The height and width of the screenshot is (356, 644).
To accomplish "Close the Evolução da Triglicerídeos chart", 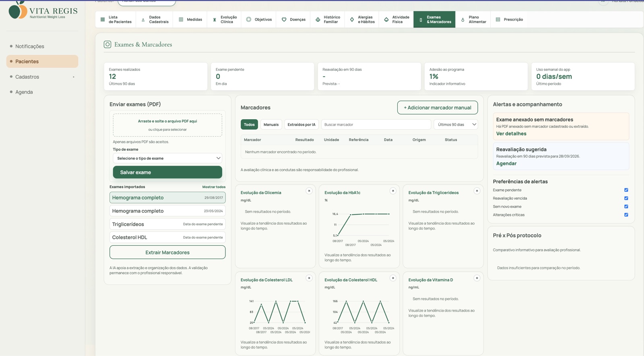I will [x=477, y=191].
